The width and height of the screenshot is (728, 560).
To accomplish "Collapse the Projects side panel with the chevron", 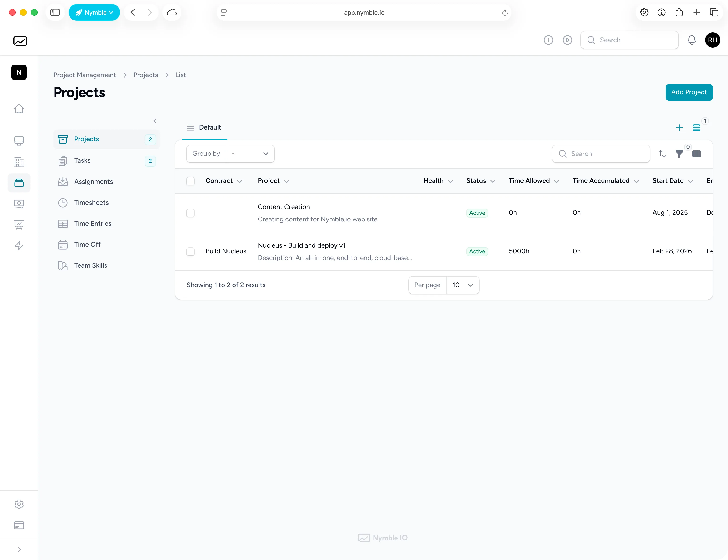I will (x=155, y=121).
